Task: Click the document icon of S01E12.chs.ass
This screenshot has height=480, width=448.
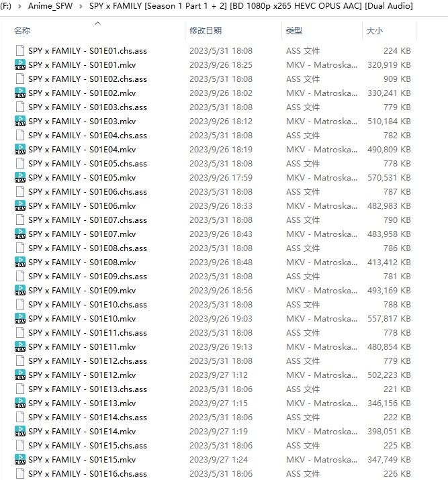Action: click(x=19, y=361)
